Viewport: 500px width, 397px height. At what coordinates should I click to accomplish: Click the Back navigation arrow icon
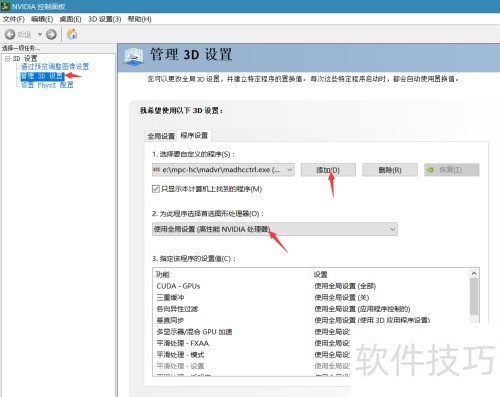point(10,34)
